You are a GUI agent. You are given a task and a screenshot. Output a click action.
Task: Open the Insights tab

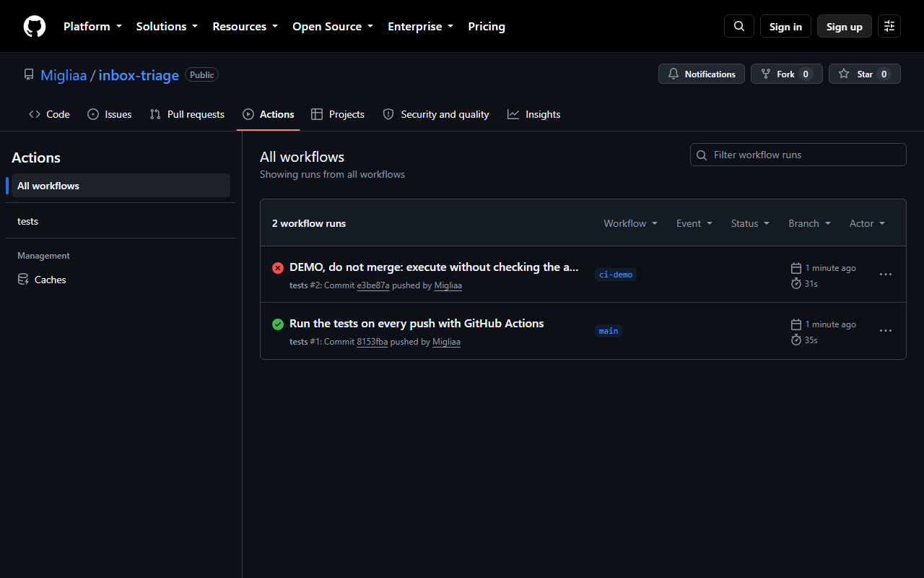[534, 114]
